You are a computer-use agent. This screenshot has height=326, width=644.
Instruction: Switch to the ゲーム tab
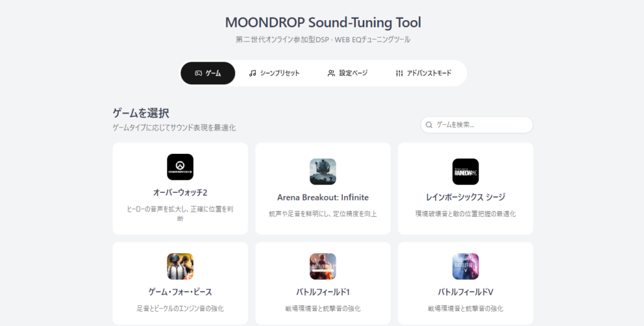208,73
